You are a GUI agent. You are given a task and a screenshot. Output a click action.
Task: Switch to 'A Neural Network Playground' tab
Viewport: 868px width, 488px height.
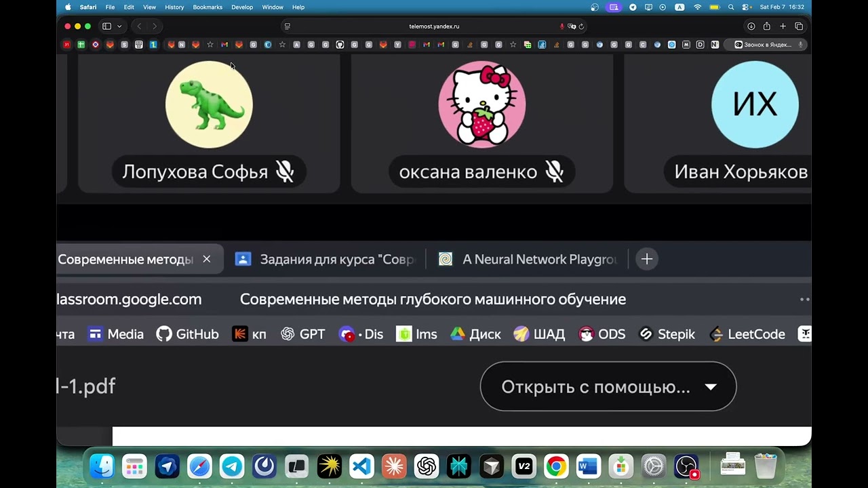528,259
